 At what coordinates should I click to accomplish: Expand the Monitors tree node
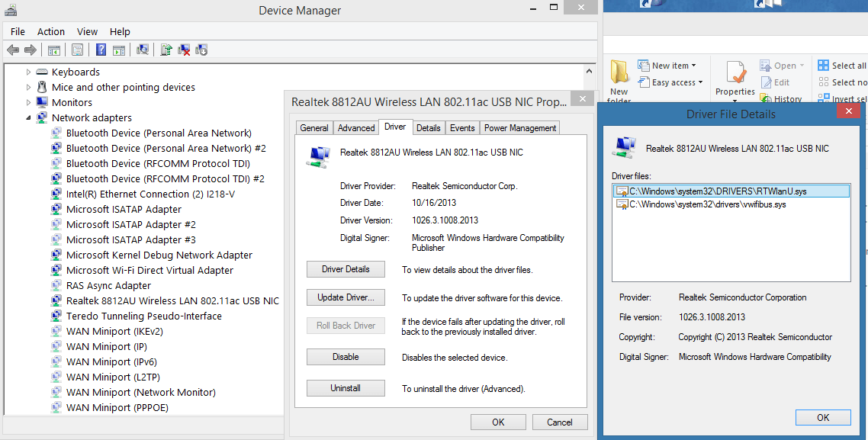(x=28, y=102)
